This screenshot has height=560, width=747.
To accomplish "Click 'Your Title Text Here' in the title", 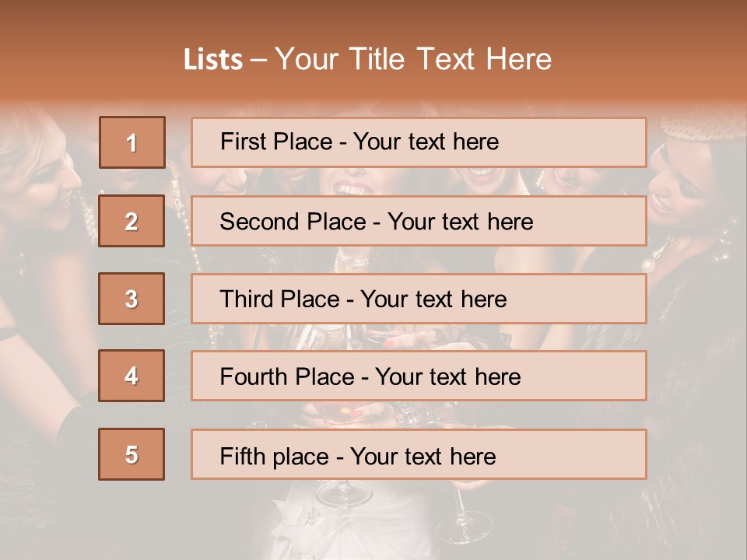I will point(413,60).
